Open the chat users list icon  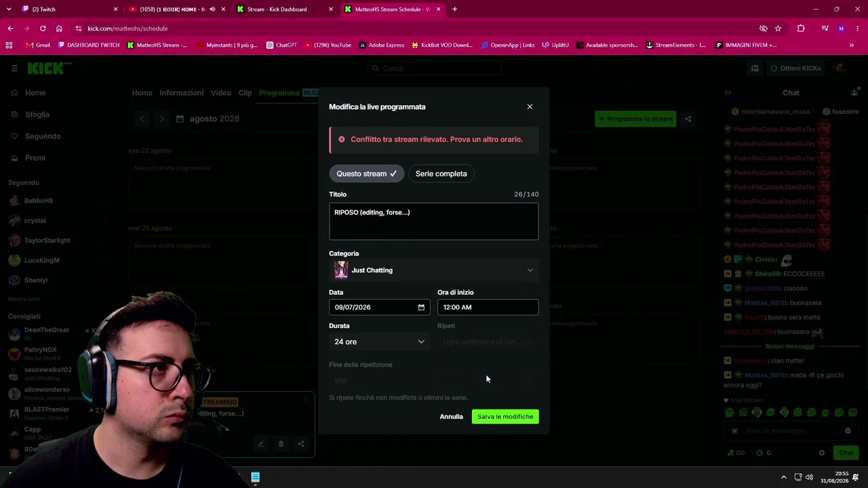pos(854,93)
